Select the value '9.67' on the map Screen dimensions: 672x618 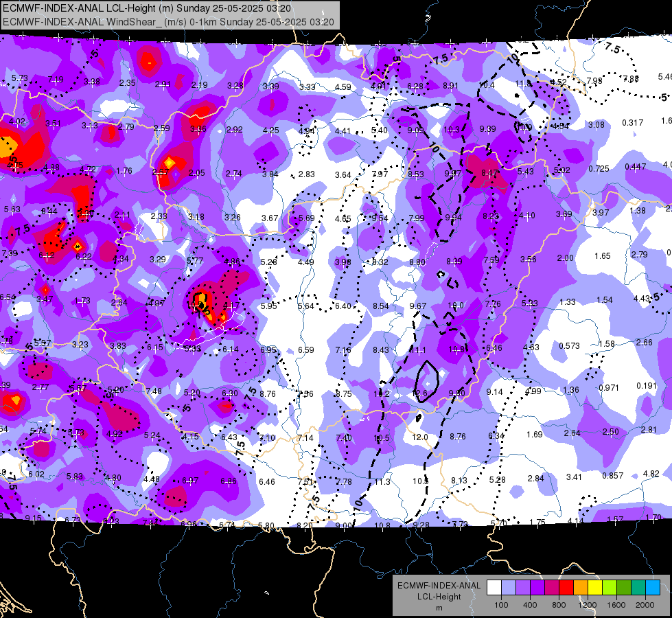417,306
